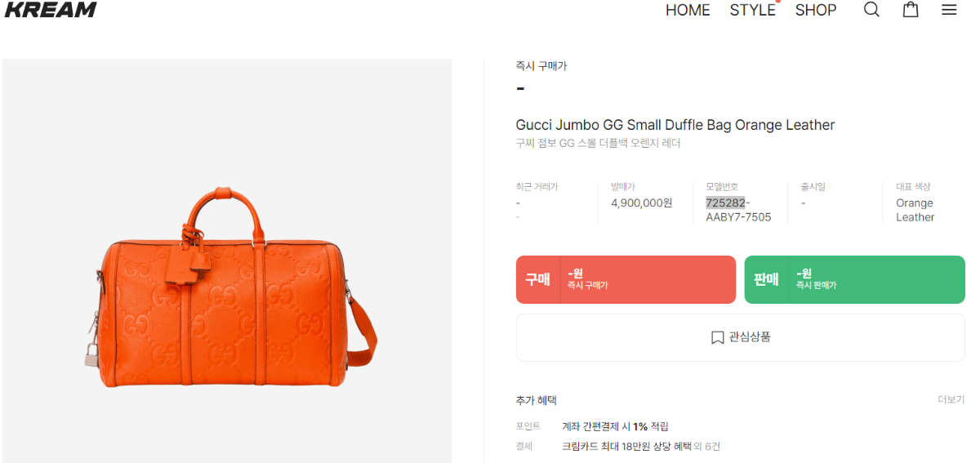980x463 pixels.
Task: Click the model number 725282-AABY7-7505
Action: point(738,210)
